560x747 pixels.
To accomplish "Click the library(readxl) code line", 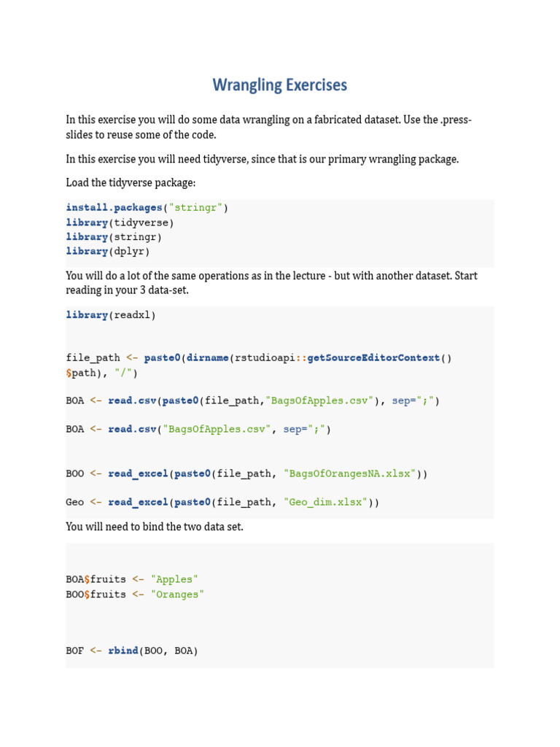I will 111,315.
